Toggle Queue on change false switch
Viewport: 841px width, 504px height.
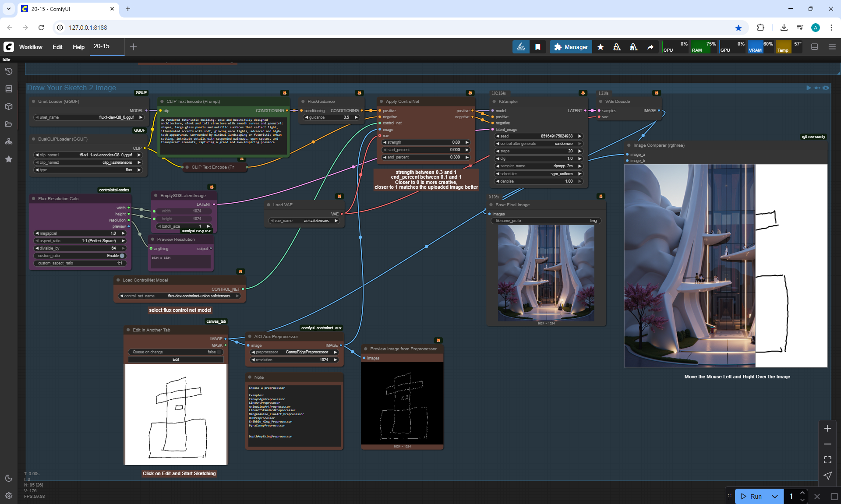coord(219,352)
